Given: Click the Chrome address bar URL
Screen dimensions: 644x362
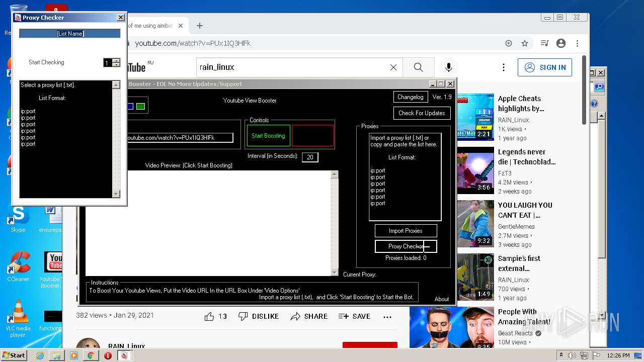Looking at the screenshot, I should pos(193,43).
